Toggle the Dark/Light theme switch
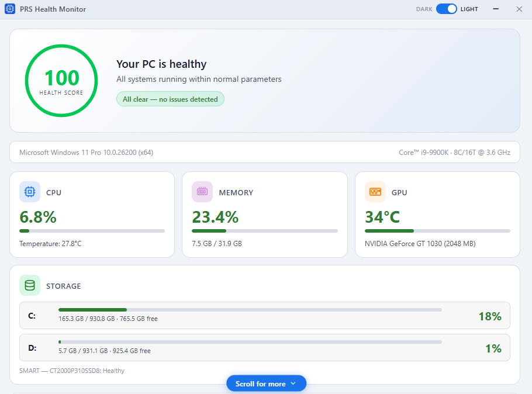The image size is (532, 394). click(x=446, y=9)
